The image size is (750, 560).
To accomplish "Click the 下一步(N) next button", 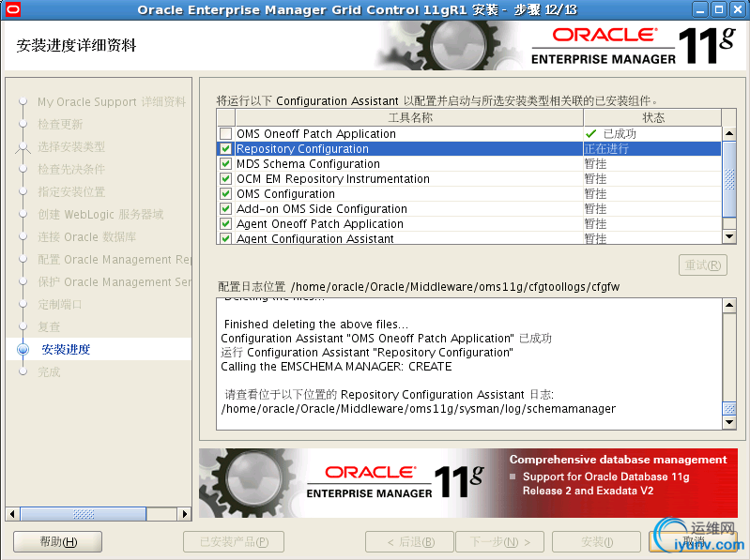I will [499, 542].
